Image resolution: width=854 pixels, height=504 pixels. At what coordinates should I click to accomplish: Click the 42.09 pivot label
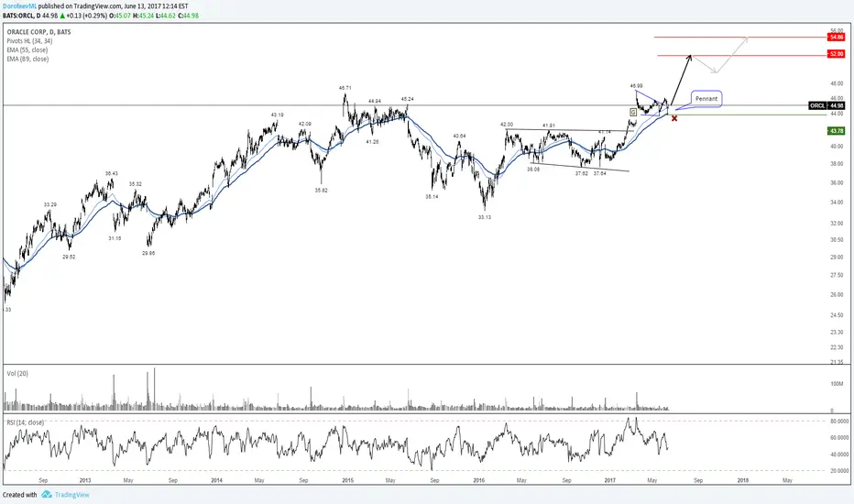pos(304,125)
